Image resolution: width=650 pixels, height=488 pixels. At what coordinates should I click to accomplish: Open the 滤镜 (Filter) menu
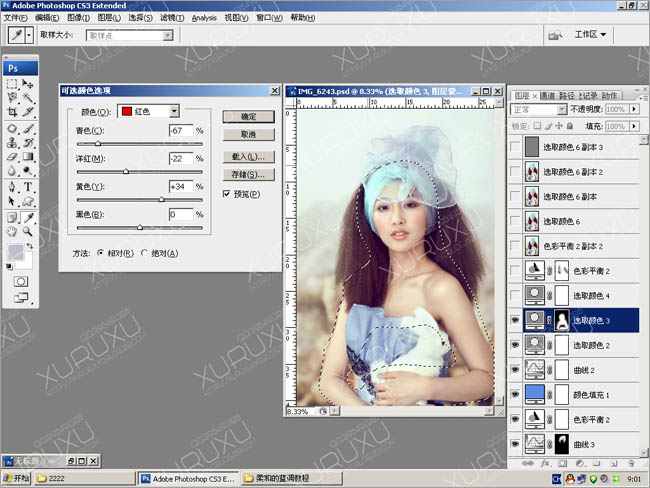coord(170,18)
